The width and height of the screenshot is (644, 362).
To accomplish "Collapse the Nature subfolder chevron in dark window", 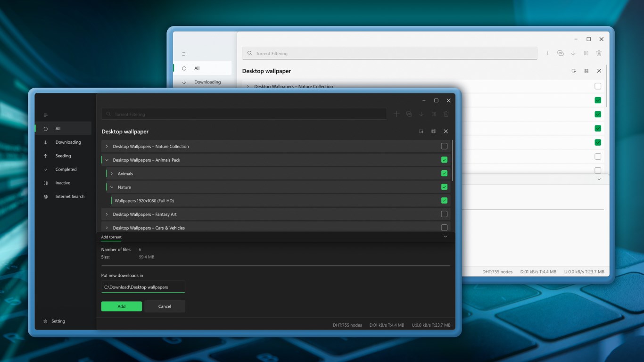I will 112,187.
